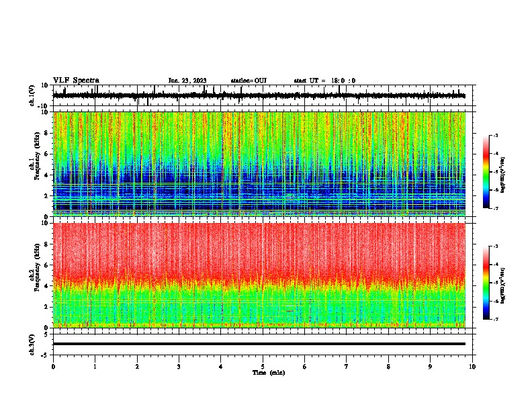This screenshot has height=411, width=532.
Task: Select the "station=OUJ" header text
Action: click(x=249, y=81)
